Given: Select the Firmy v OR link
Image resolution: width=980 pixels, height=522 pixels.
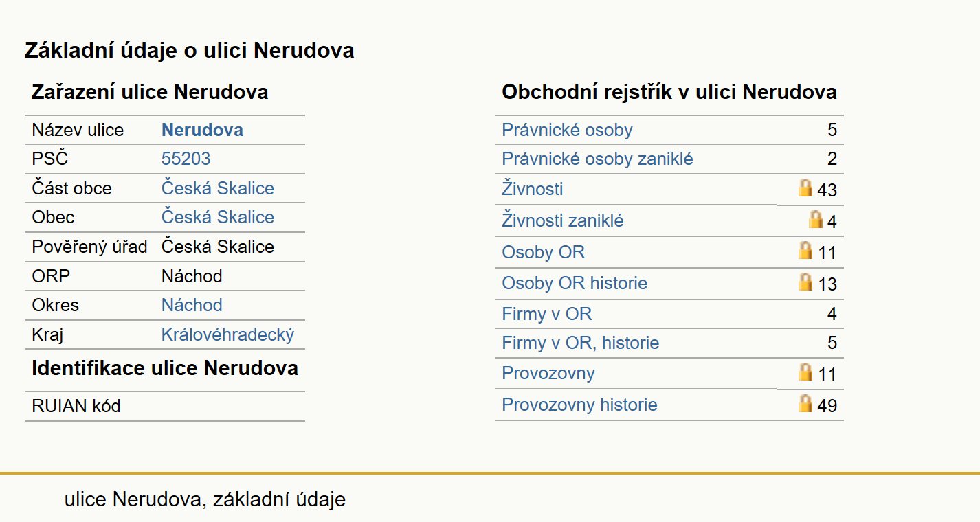Looking at the screenshot, I should (546, 314).
